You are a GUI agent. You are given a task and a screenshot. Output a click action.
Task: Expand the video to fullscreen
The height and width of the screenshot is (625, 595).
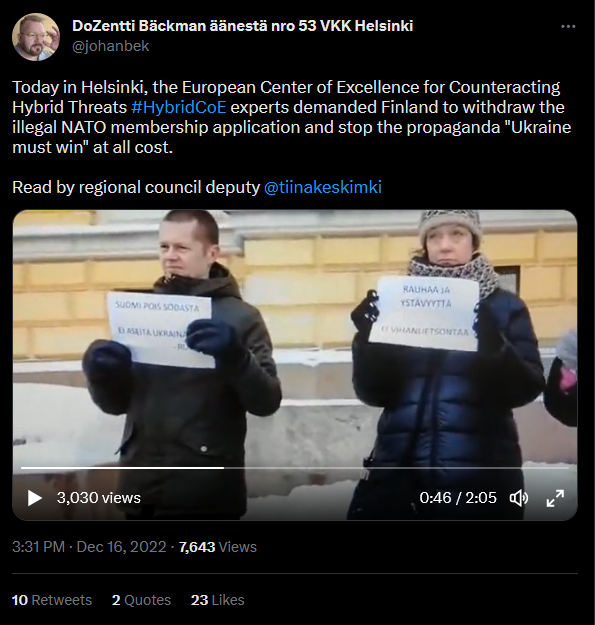pos(555,498)
